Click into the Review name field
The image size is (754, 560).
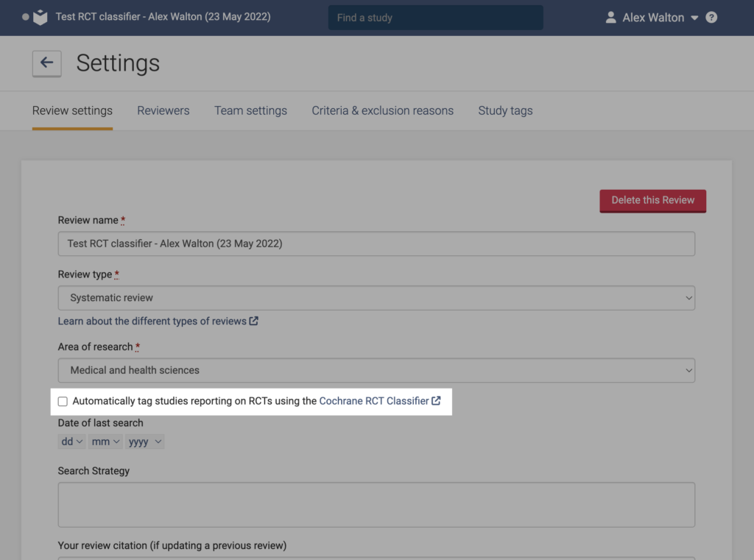376,244
